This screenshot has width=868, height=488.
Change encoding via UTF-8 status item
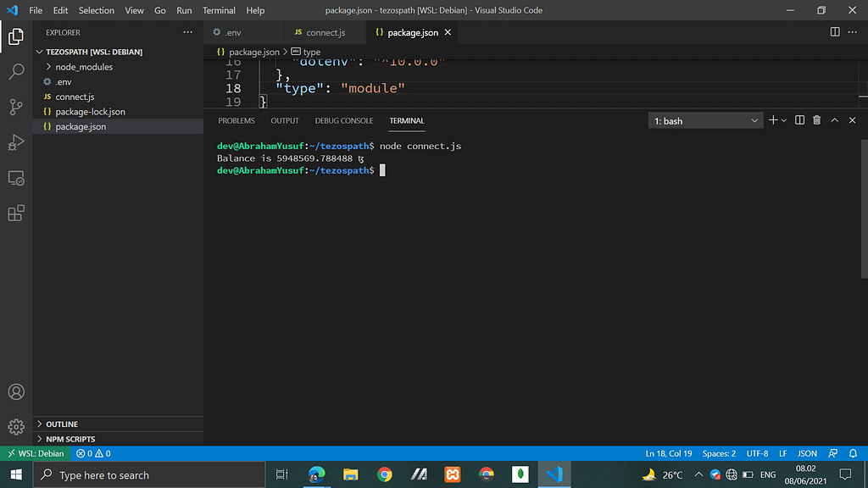point(757,454)
